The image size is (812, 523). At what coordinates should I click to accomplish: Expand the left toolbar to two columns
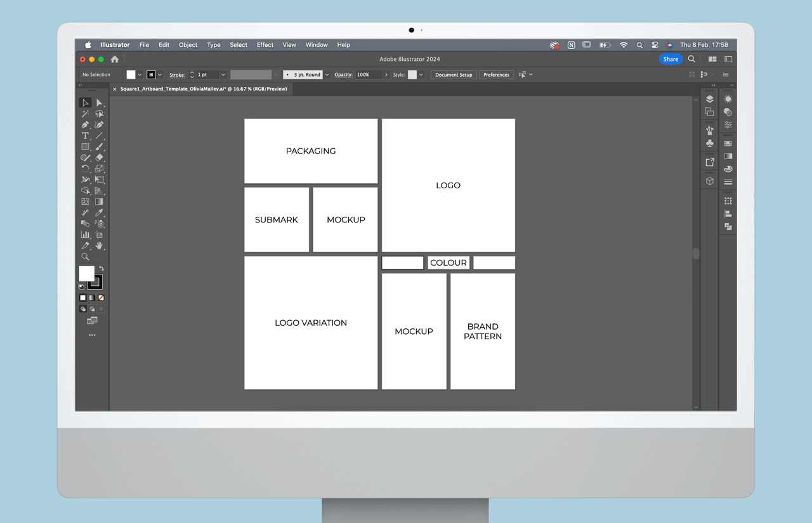click(x=81, y=85)
